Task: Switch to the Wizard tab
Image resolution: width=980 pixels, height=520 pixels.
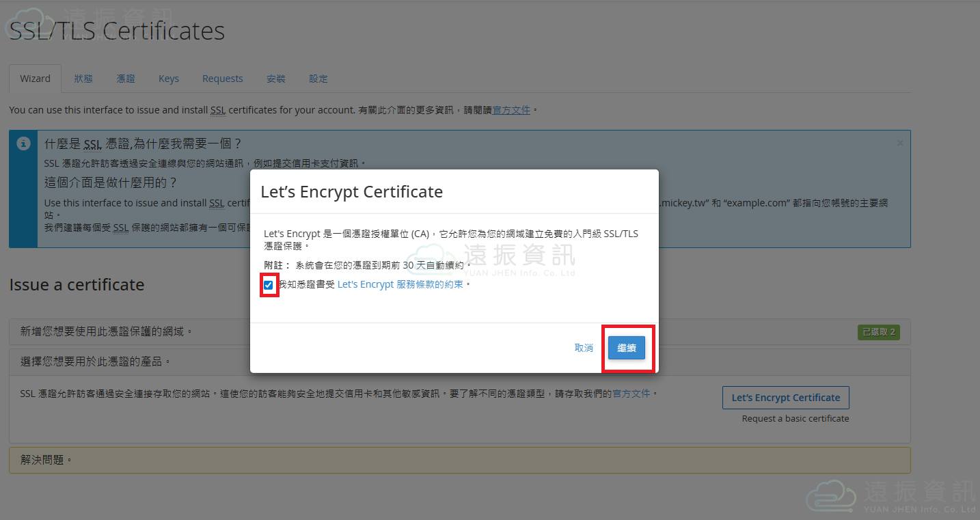Action: tap(35, 79)
